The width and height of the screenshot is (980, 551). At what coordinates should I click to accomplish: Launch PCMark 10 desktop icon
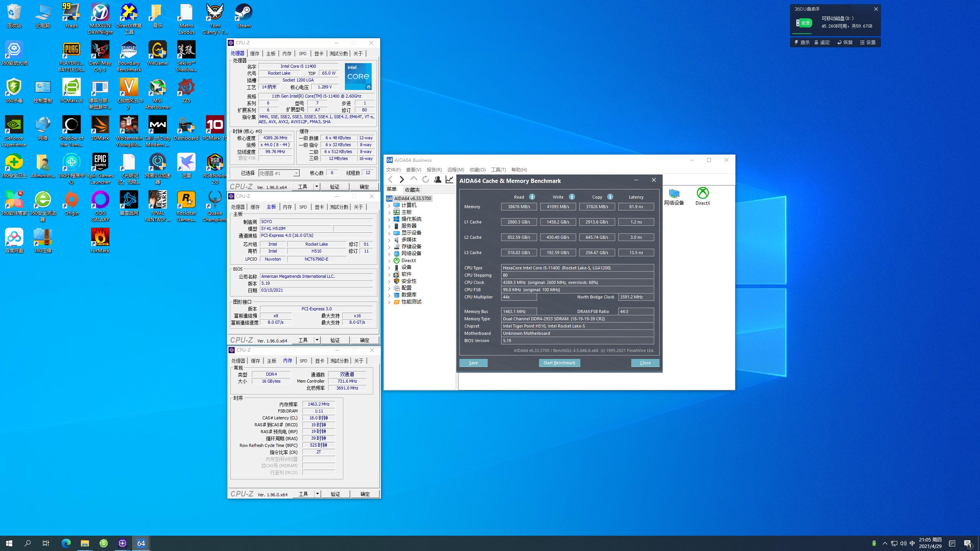pyautogui.click(x=215, y=129)
